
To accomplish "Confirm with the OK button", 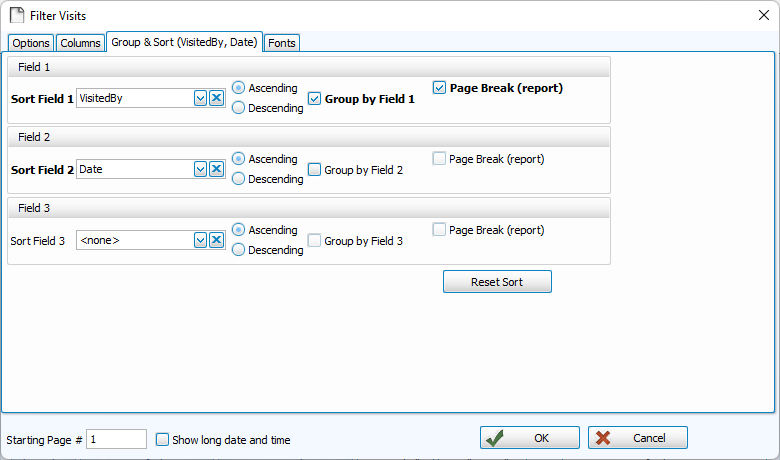I will point(530,438).
